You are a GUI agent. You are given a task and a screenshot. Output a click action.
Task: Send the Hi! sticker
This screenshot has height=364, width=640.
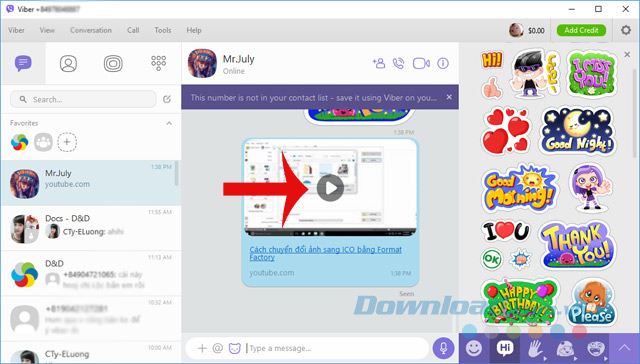coord(492,60)
